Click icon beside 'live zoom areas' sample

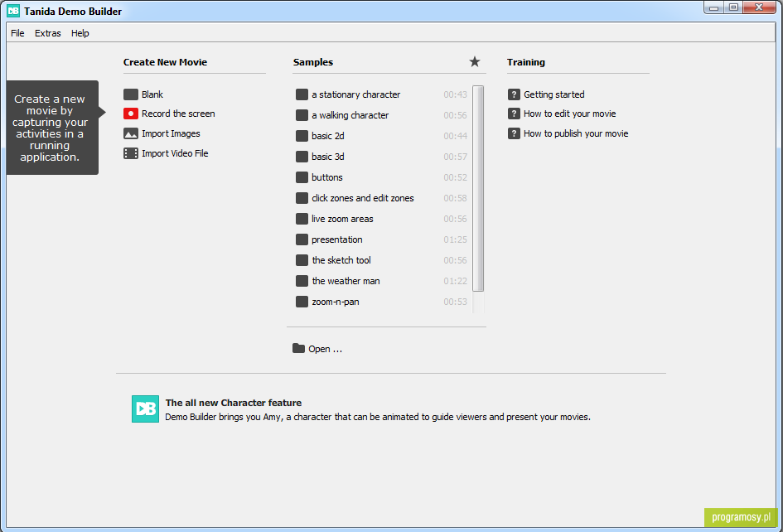coord(302,219)
